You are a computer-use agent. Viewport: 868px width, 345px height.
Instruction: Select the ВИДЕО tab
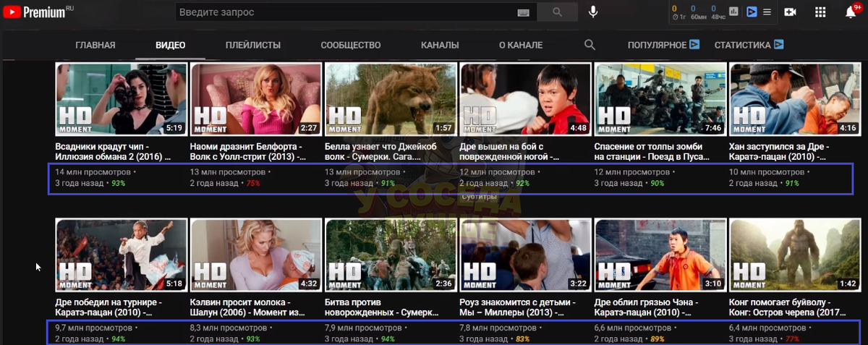pyautogui.click(x=171, y=45)
